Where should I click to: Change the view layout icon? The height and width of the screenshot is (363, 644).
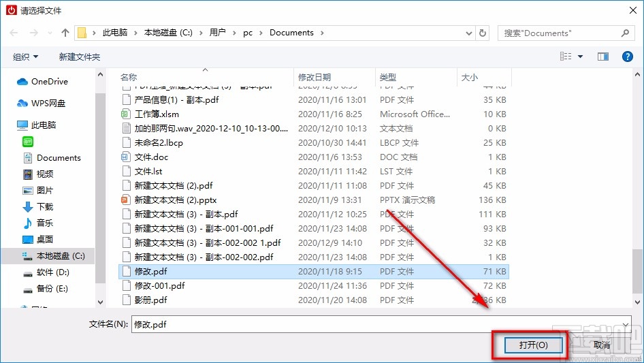(x=566, y=57)
